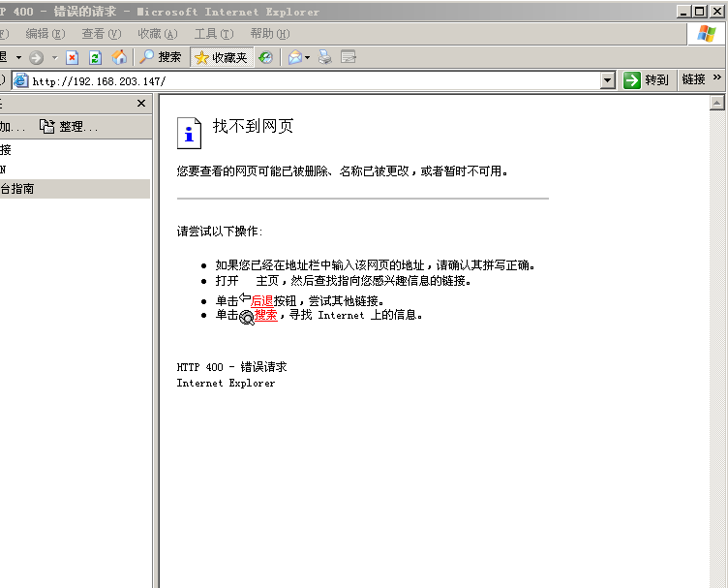Open the History icon in toolbar
This screenshot has height=588, width=728.
(x=265, y=57)
